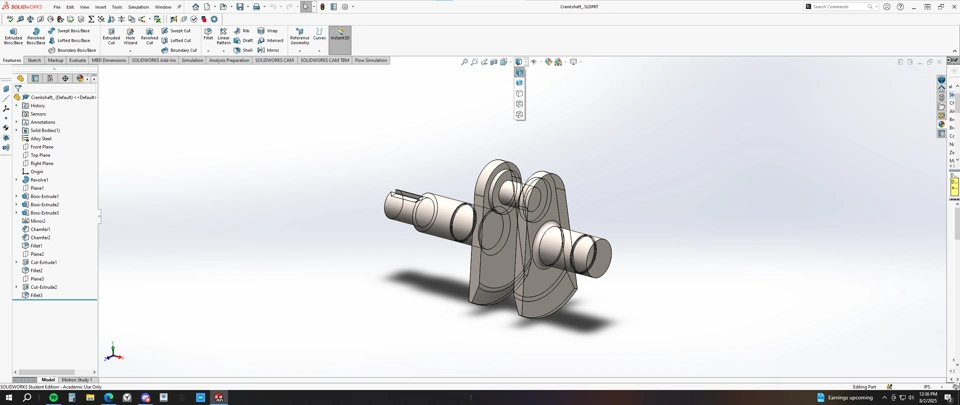The height and width of the screenshot is (405, 960).
Task: Click the Save icon
Action: click(239, 7)
